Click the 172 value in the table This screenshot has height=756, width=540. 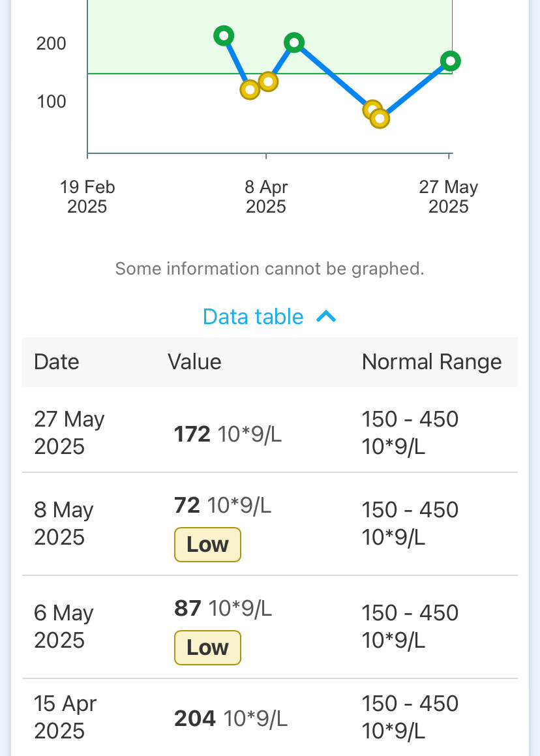192,434
